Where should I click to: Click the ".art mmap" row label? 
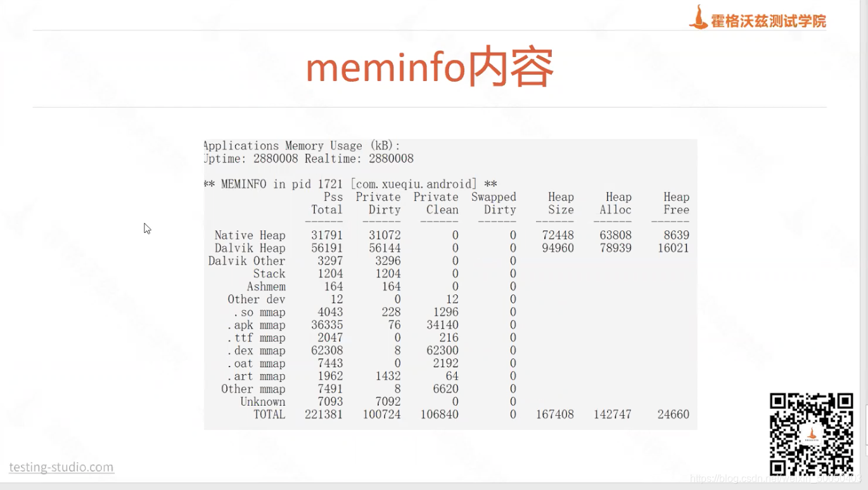[x=257, y=376]
